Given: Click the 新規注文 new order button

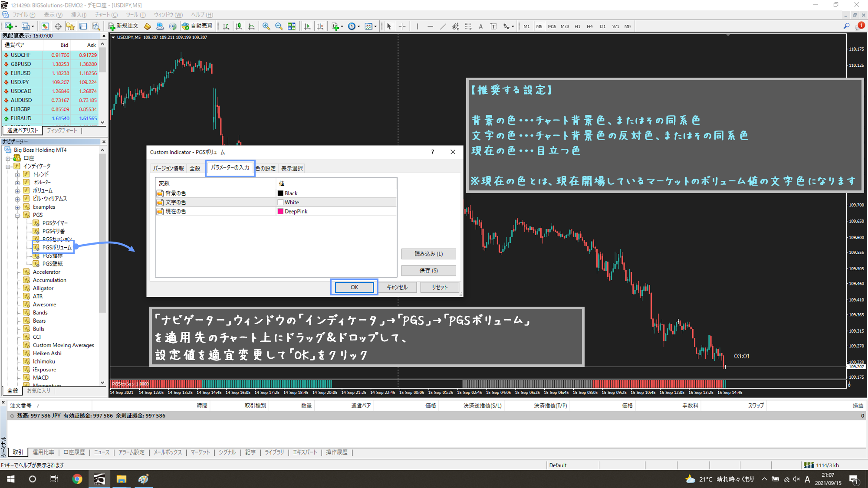Looking at the screenshot, I should (x=123, y=26).
